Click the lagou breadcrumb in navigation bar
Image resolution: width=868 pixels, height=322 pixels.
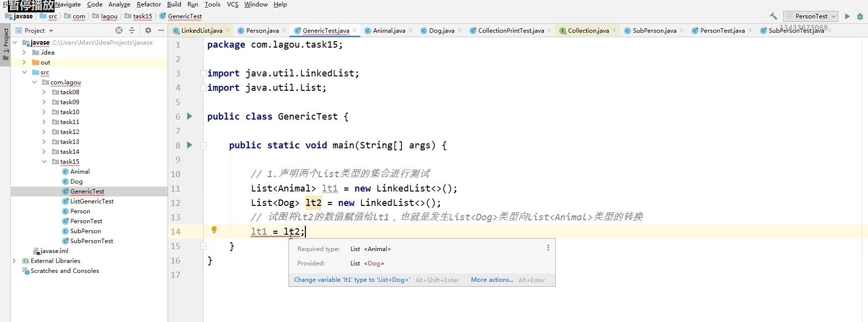click(105, 16)
